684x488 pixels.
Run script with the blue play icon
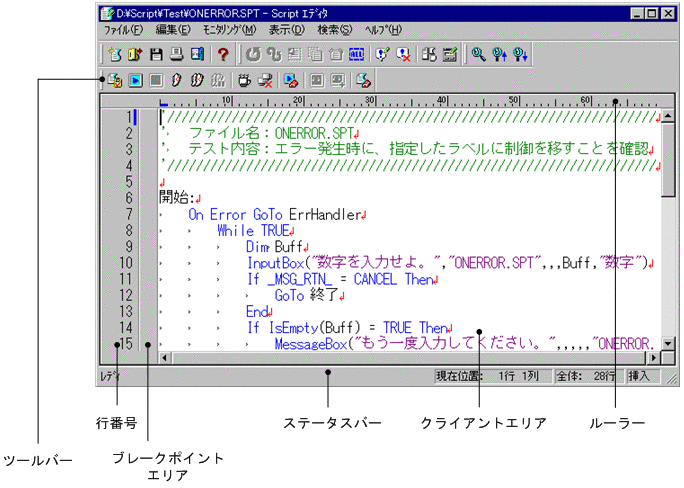pos(136,80)
